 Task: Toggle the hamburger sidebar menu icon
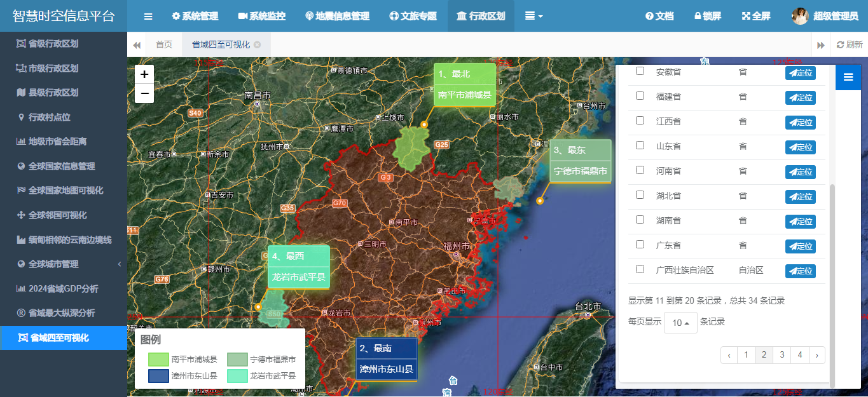(148, 16)
